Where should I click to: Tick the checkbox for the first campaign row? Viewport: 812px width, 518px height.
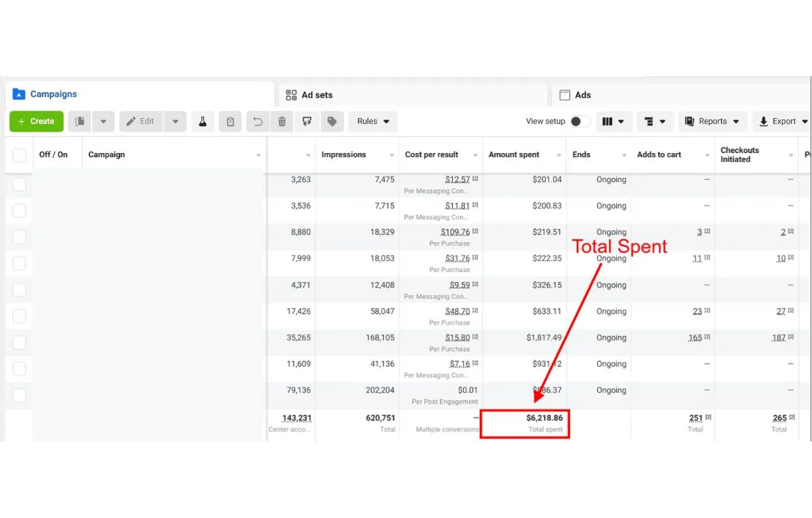pyautogui.click(x=20, y=184)
